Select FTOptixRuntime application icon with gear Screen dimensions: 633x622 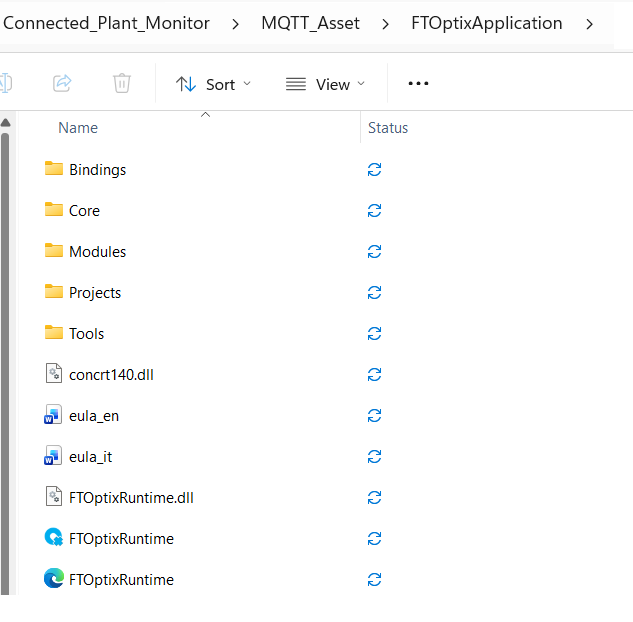(54, 537)
